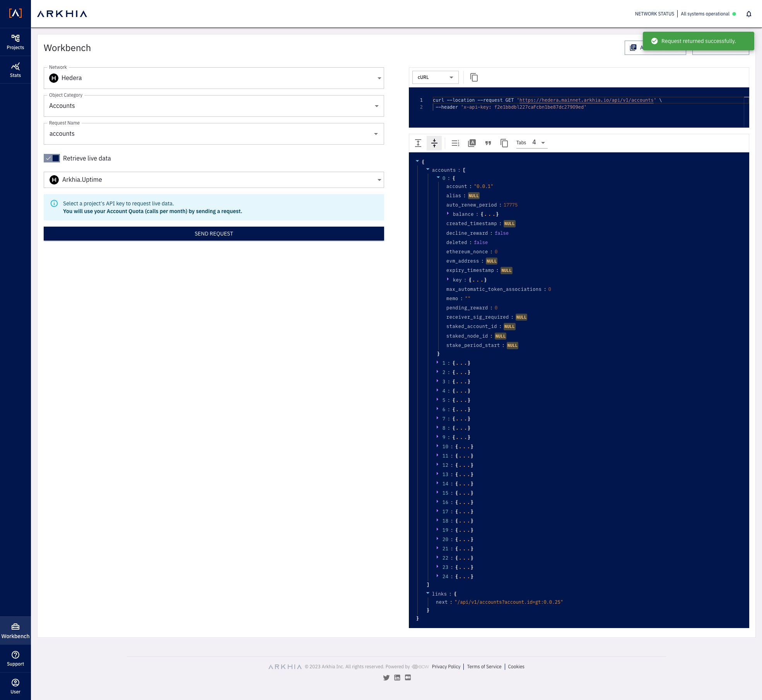Click the next link value '/api/v1/accounts?account.id=gt:0.0.25'

point(509,602)
